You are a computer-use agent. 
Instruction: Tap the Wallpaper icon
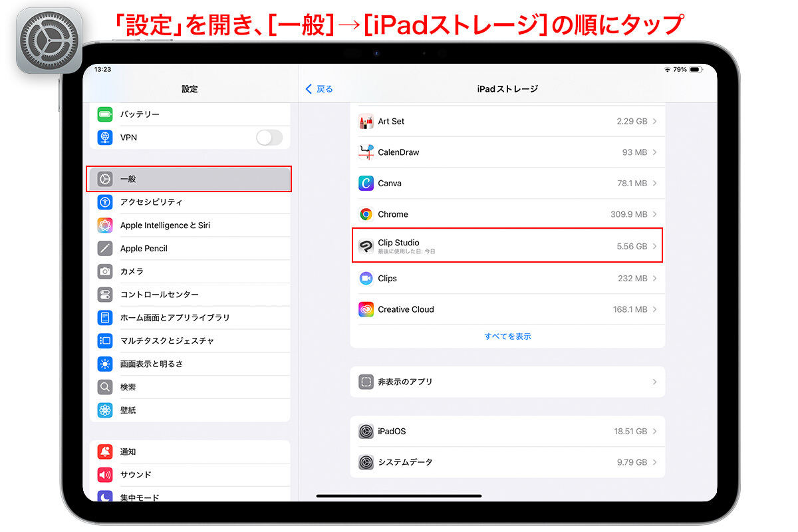(105, 410)
